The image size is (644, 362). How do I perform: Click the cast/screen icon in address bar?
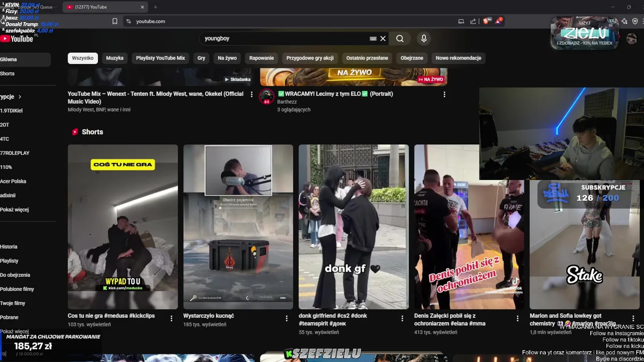click(x=461, y=21)
